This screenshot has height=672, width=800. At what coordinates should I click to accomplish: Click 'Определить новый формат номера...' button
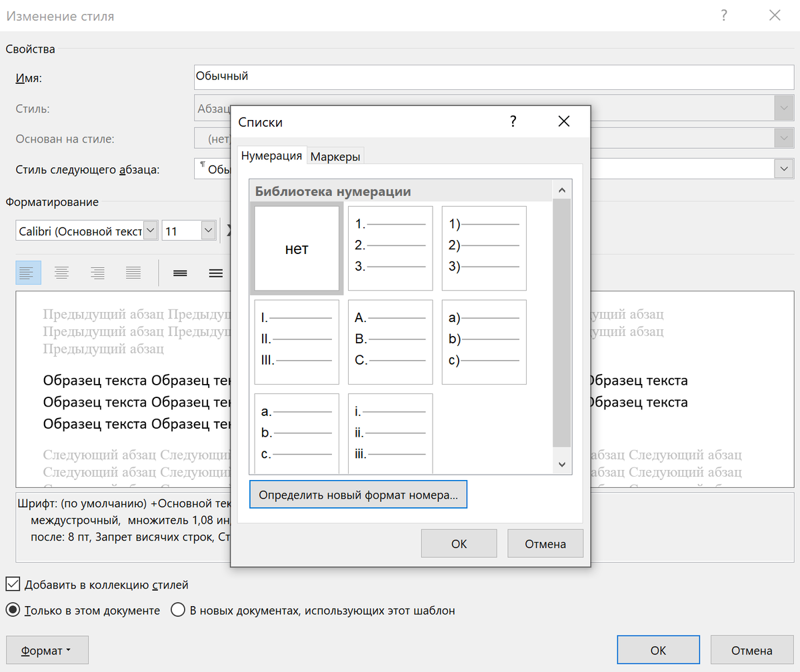(358, 494)
